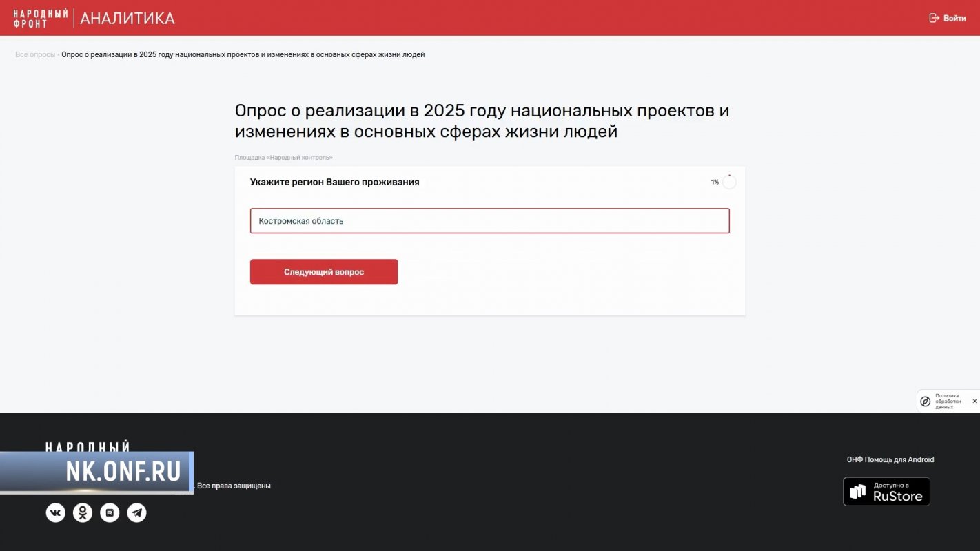Select the RuTube icon in the footer
The image size is (980, 551).
[x=110, y=512]
